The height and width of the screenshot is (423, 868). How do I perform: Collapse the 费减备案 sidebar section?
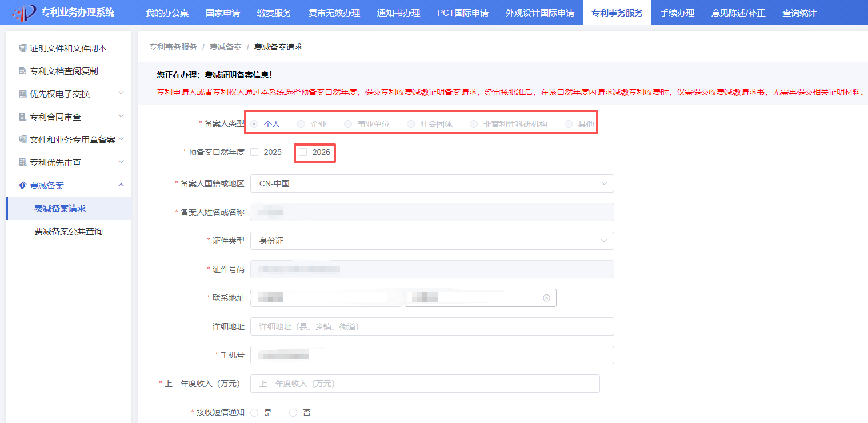point(121,185)
